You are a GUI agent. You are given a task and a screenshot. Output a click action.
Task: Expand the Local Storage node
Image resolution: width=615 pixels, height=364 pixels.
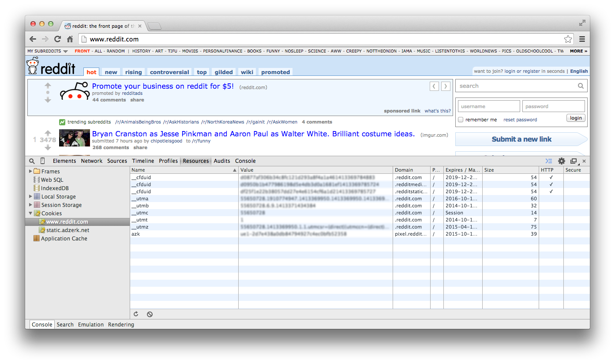pos(30,196)
